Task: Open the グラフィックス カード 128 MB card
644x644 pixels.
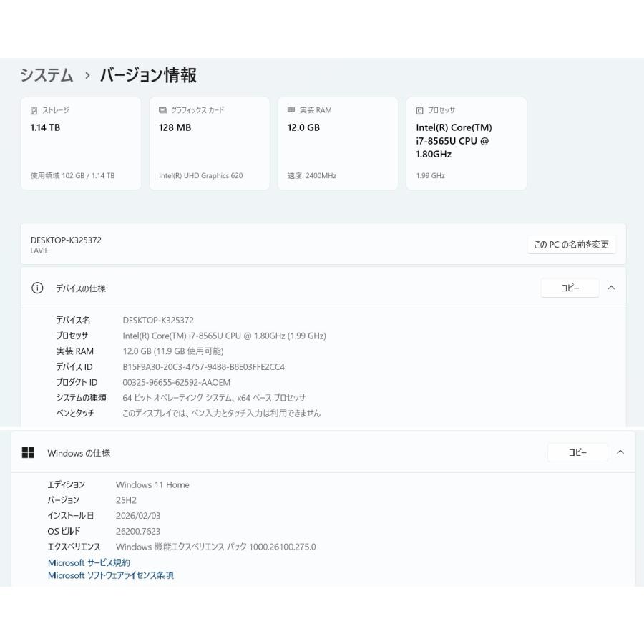Action: [210, 144]
